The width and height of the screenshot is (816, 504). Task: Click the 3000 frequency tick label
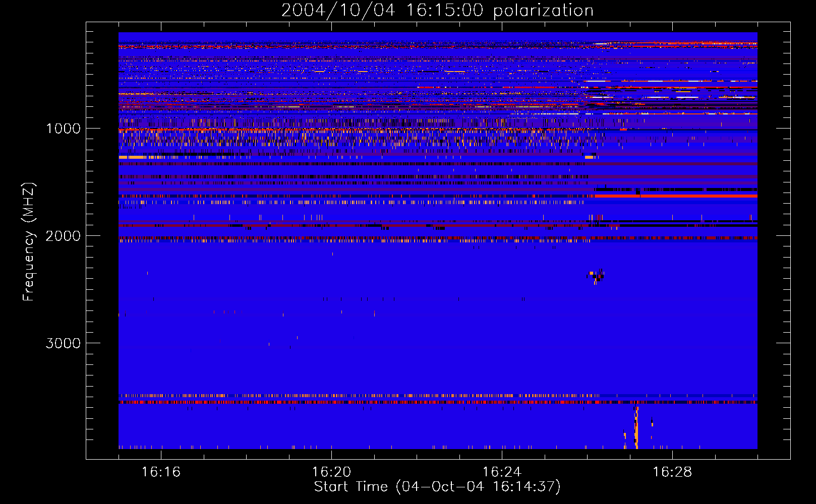63,343
